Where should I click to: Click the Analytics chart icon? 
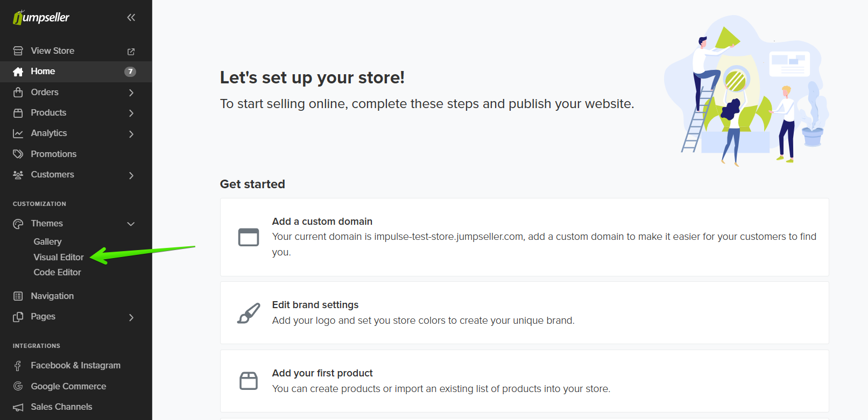18,133
